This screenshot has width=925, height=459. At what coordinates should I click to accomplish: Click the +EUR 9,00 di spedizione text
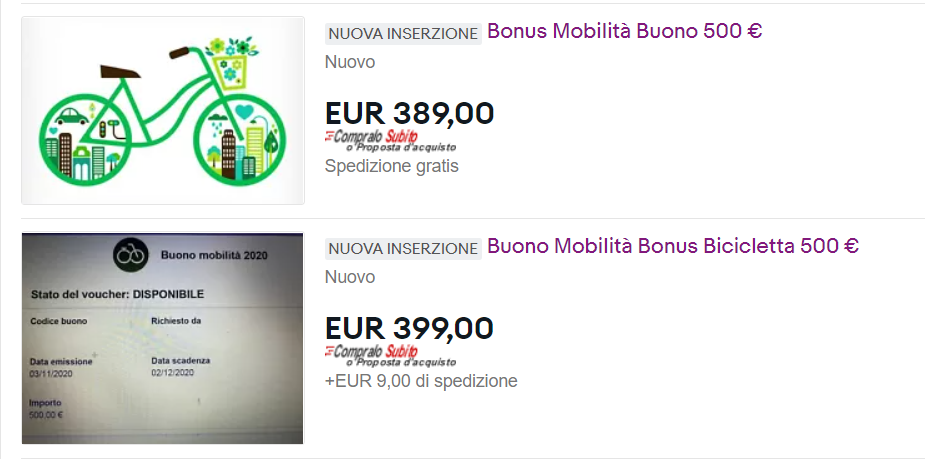click(421, 381)
